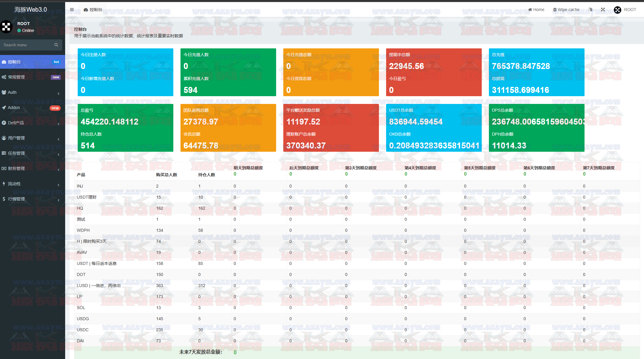Click the 'LUSD | 一倍进，两倍出' product name
Screen dimensions: 644x359
point(99,286)
